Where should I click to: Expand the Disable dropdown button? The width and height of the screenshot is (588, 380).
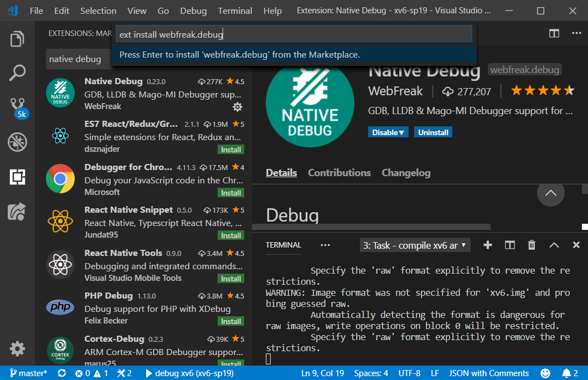pyautogui.click(x=388, y=132)
